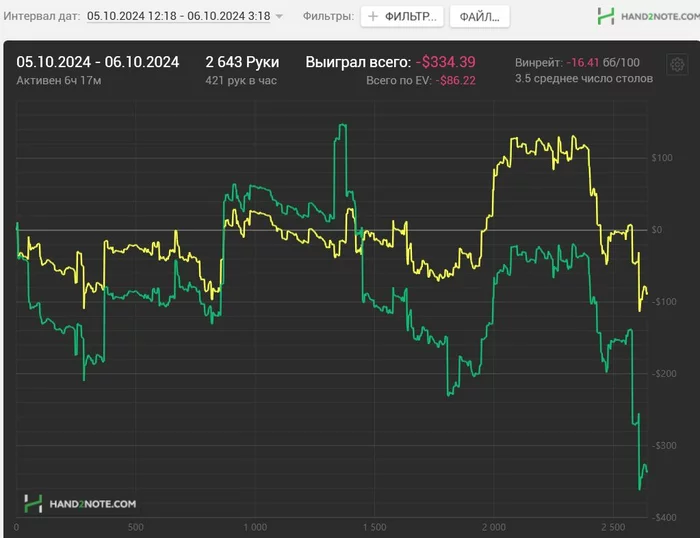Click the '421 рук в час' text
This screenshot has width=700, height=538.
pos(241,81)
